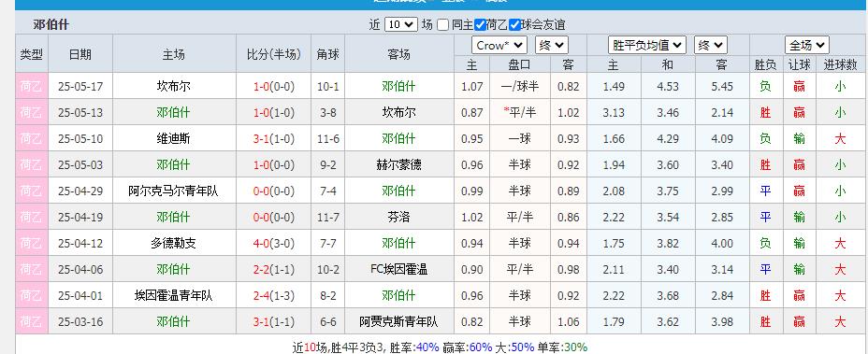
Task: Open the Crow* bookmaker dropdown
Action: pos(499,46)
